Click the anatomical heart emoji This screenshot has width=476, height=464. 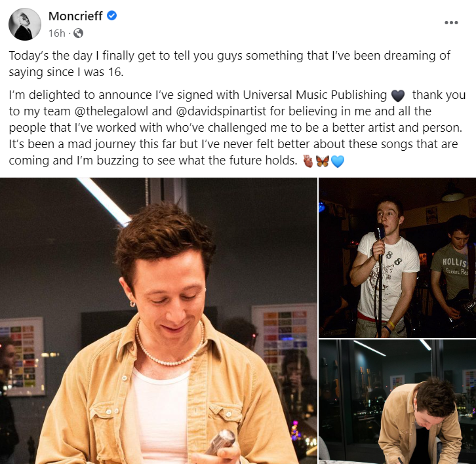click(x=308, y=161)
